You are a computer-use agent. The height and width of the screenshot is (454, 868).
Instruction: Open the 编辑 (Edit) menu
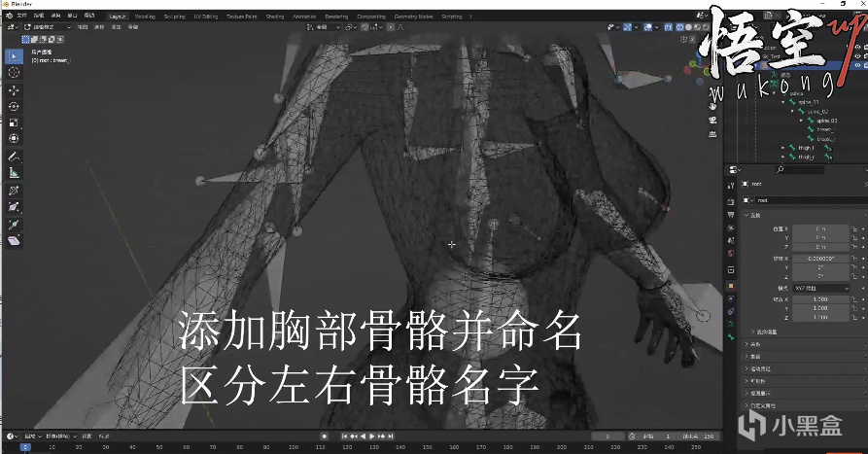coord(39,16)
